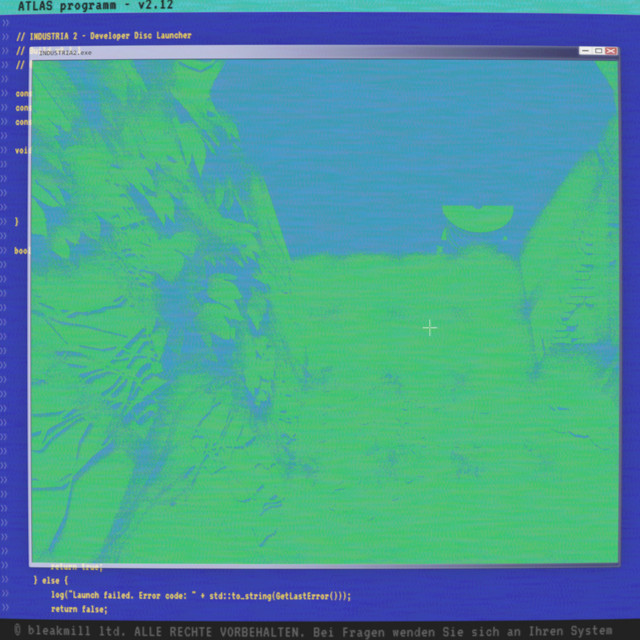Image resolution: width=640 pixels, height=640 pixels.
Task: Click the '} else {' code line
Action: tap(50, 580)
